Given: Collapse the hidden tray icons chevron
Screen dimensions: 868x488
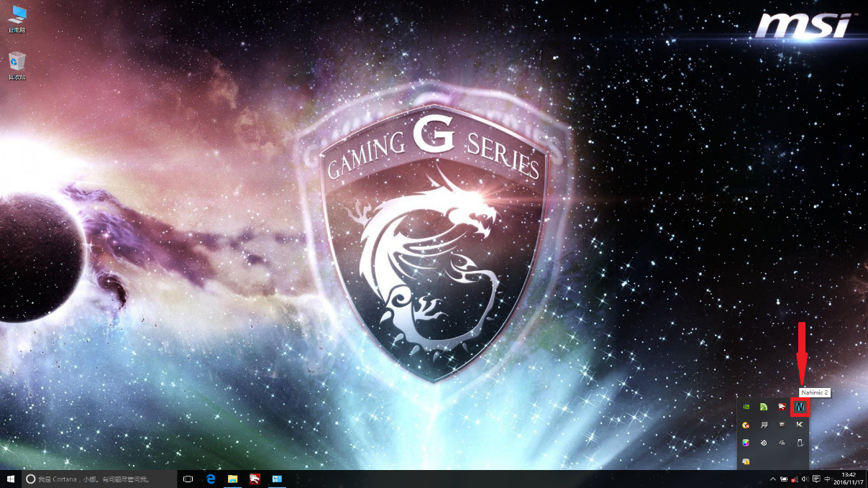Looking at the screenshot, I should 773,479.
